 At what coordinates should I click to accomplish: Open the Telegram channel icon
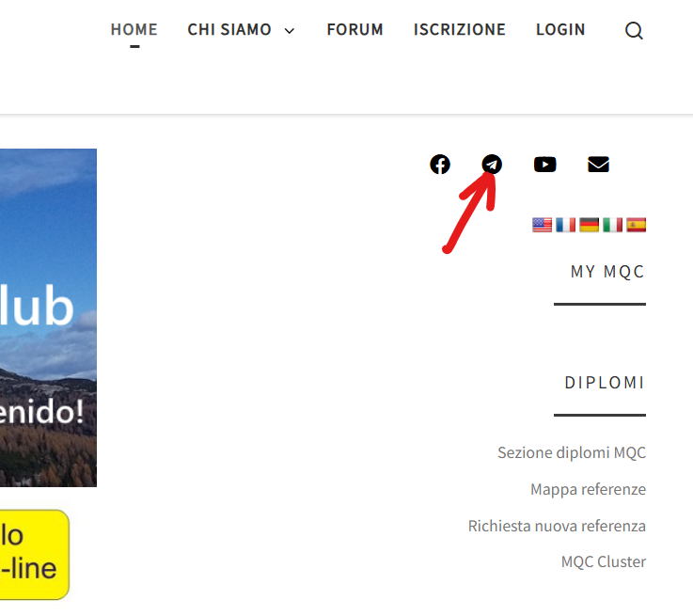pyautogui.click(x=492, y=165)
